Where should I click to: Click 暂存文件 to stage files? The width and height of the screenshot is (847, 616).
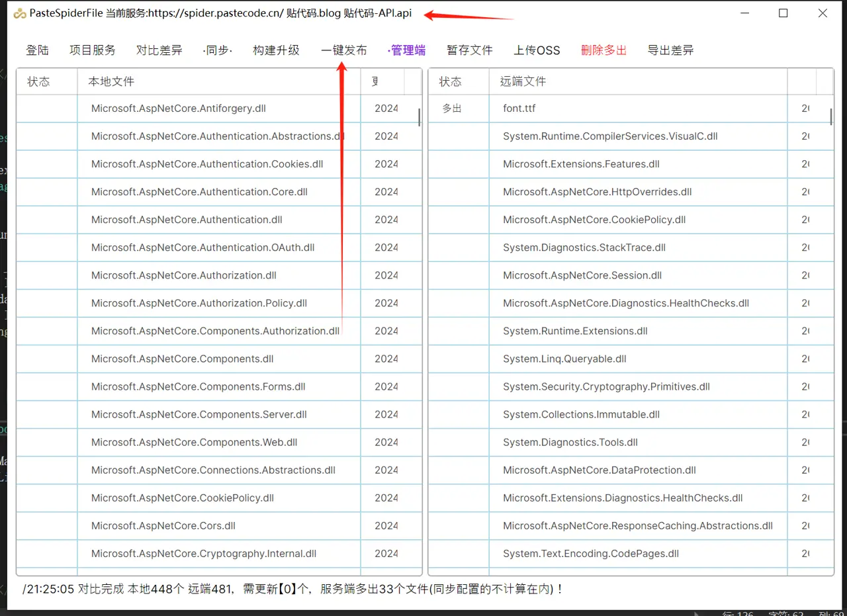[x=470, y=50]
